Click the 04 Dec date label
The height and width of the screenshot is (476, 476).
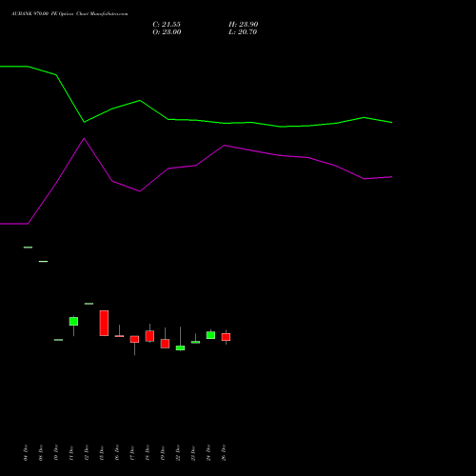click(26, 452)
